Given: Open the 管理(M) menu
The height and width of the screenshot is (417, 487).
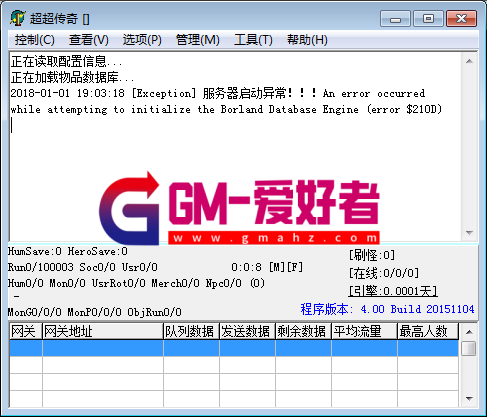Looking at the screenshot, I should (198, 40).
